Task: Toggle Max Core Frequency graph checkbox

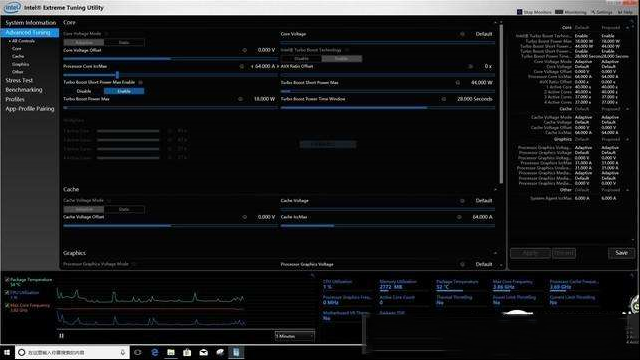Action: pyautogui.click(x=7, y=305)
